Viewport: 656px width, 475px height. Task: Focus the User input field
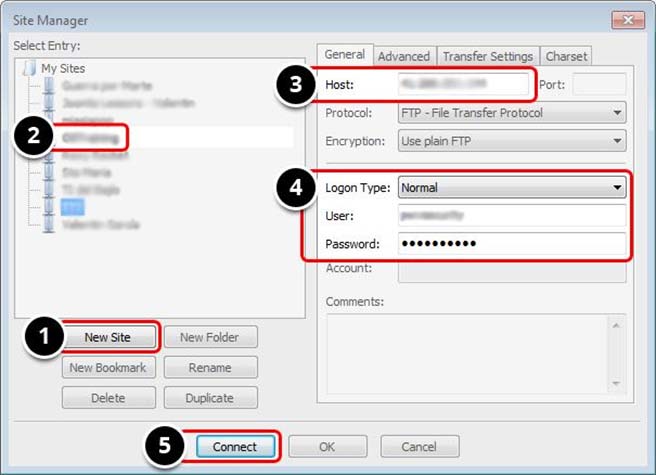click(x=512, y=216)
